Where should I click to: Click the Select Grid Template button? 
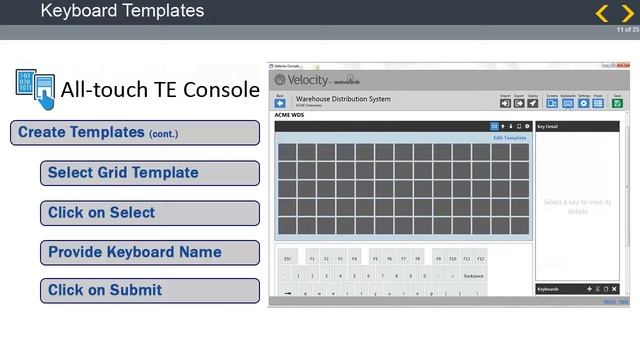tap(150, 173)
